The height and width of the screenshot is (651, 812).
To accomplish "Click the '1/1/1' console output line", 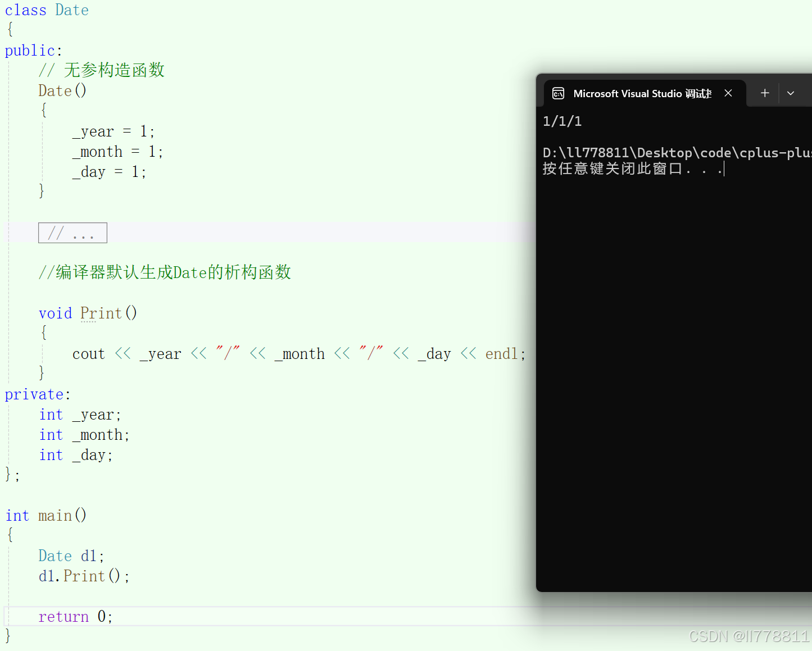I will (x=562, y=121).
